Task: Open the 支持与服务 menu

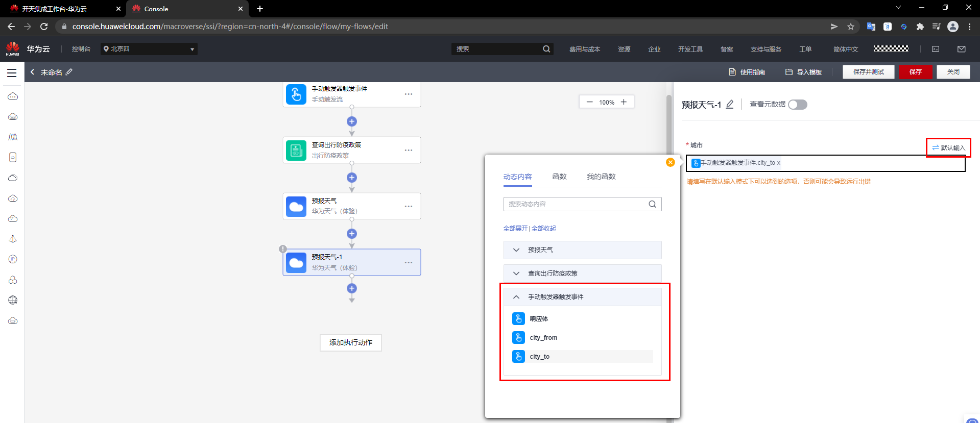Action: click(x=766, y=49)
